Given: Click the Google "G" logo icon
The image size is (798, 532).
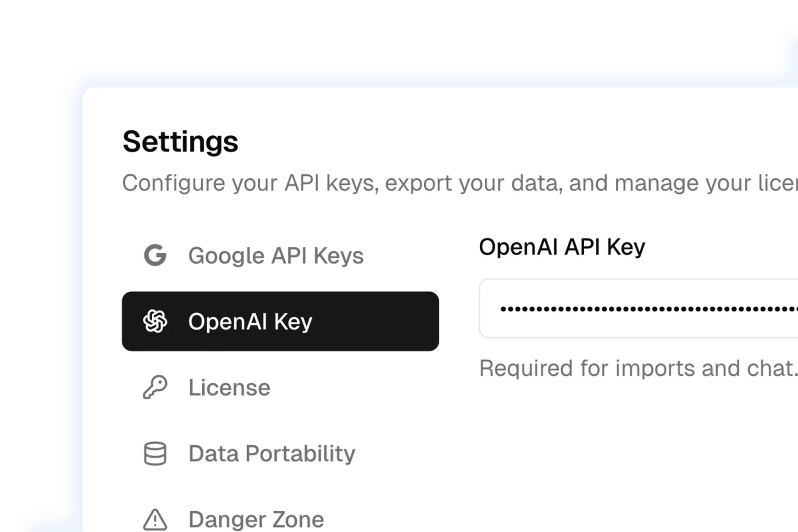Looking at the screenshot, I should 155,255.
